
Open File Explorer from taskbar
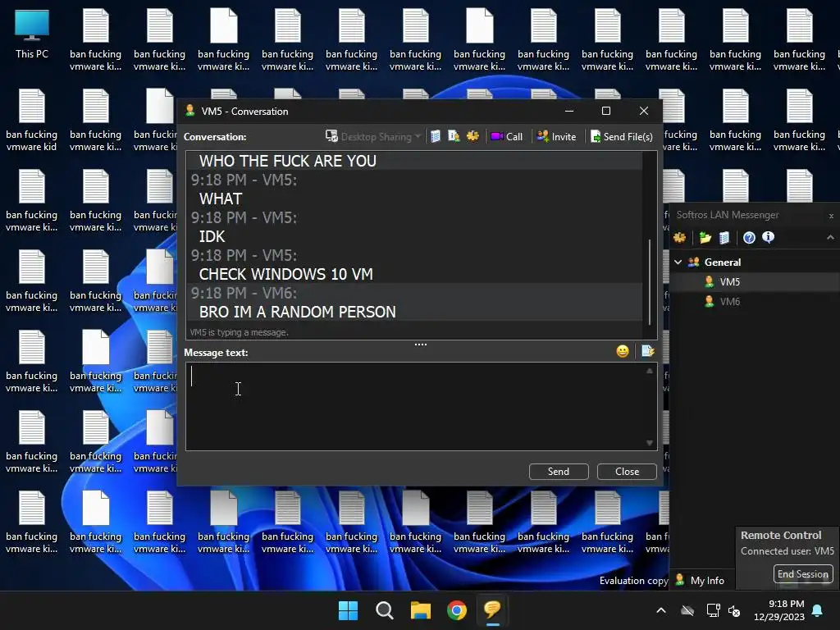pyautogui.click(x=421, y=610)
